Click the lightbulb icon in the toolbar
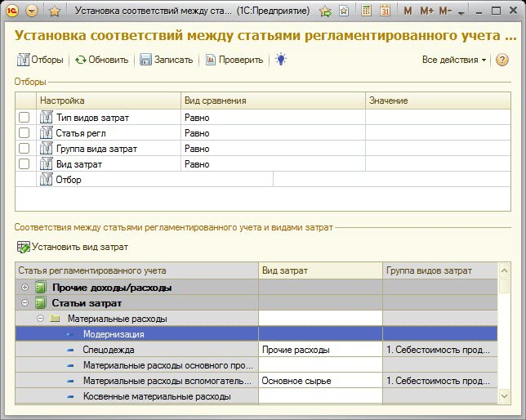This screenshot has width=526, height=420. pos(281,60)
